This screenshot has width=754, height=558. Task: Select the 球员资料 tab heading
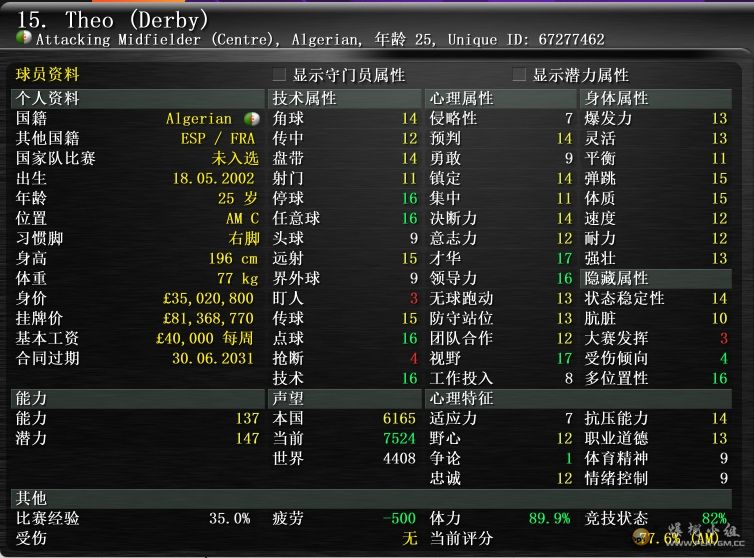(x=47, y=75)
